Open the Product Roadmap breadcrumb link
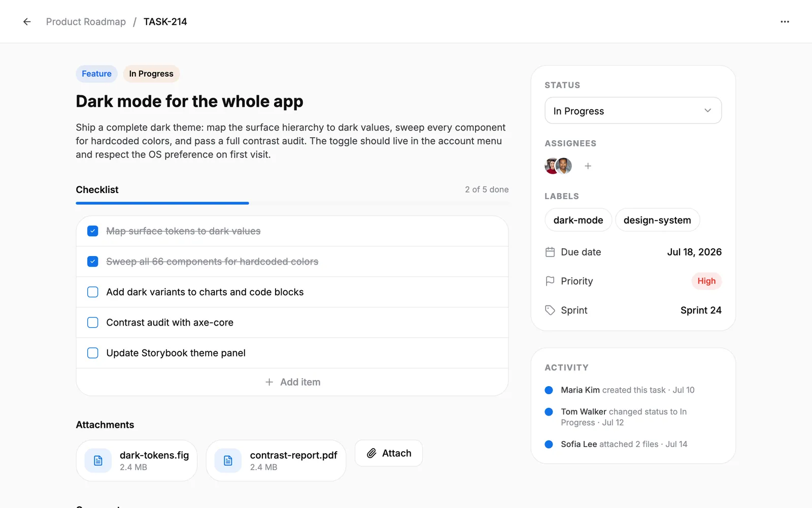 point(86,22)
